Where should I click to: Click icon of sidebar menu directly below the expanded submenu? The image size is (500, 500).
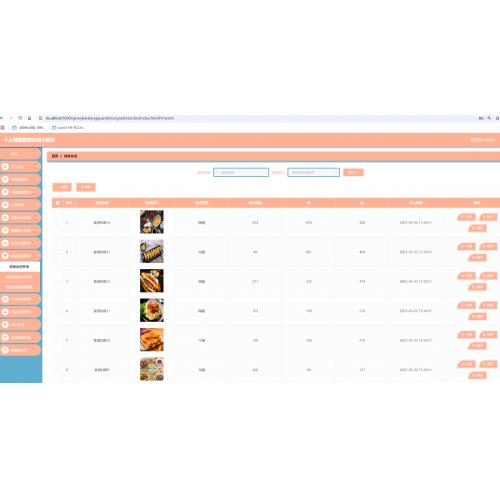[x=5, y=299]
